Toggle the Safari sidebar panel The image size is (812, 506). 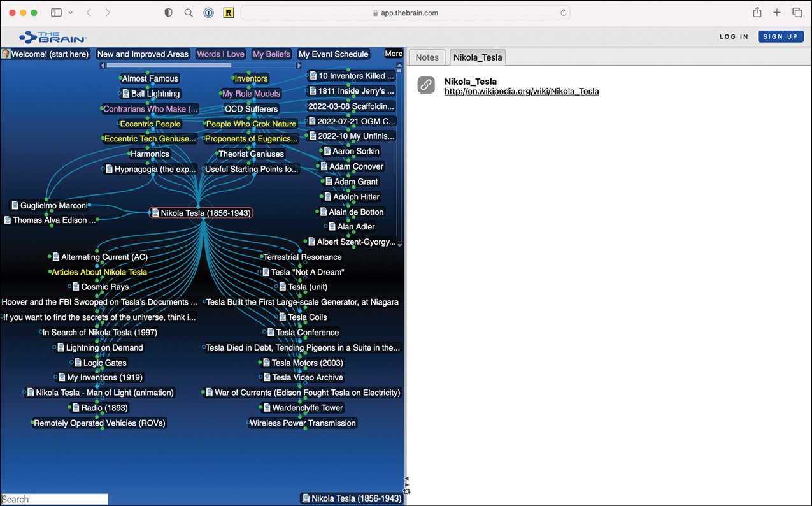tap(55, 12)
